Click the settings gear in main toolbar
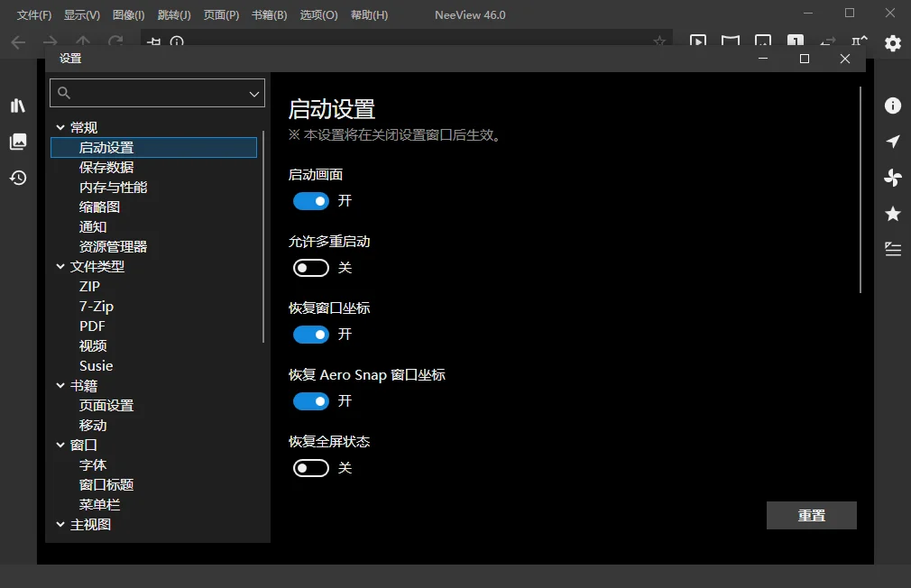 [x=892, y=43]
